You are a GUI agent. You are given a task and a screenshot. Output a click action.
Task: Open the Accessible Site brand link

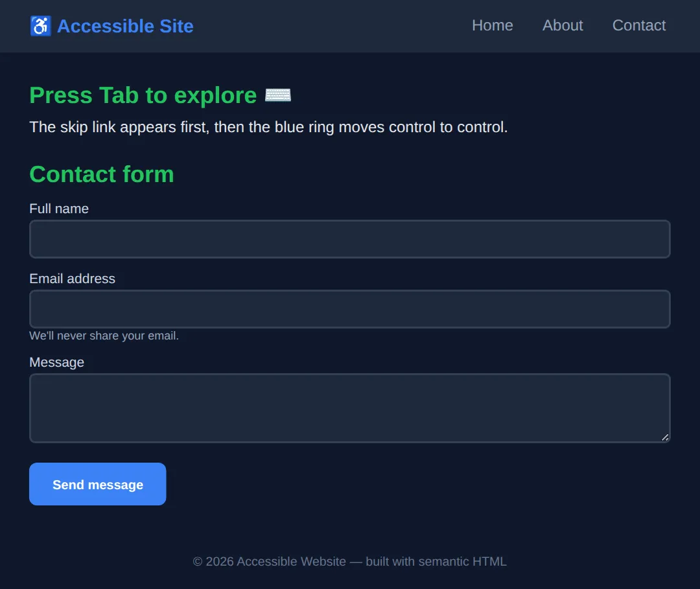click(x=111, y=26)
